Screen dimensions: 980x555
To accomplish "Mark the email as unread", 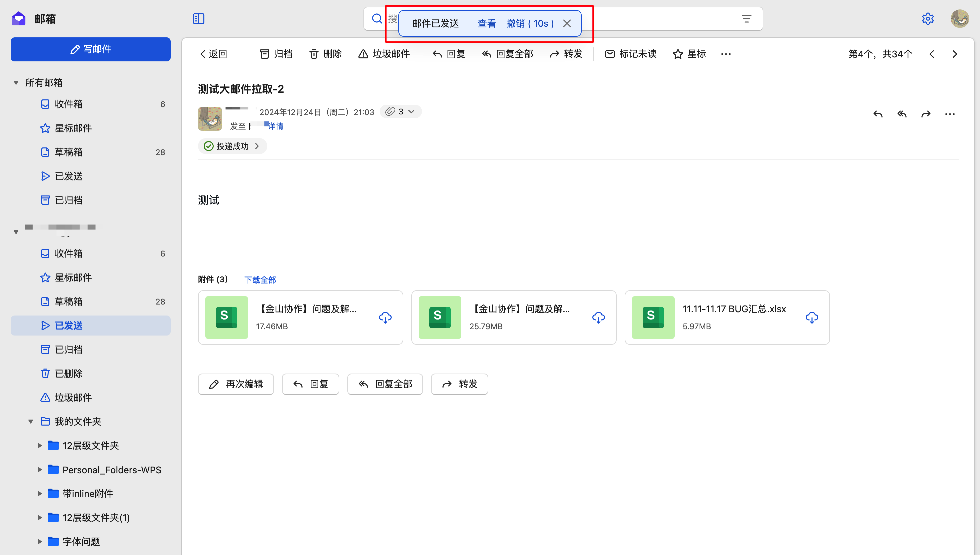I will coord(631,54).
